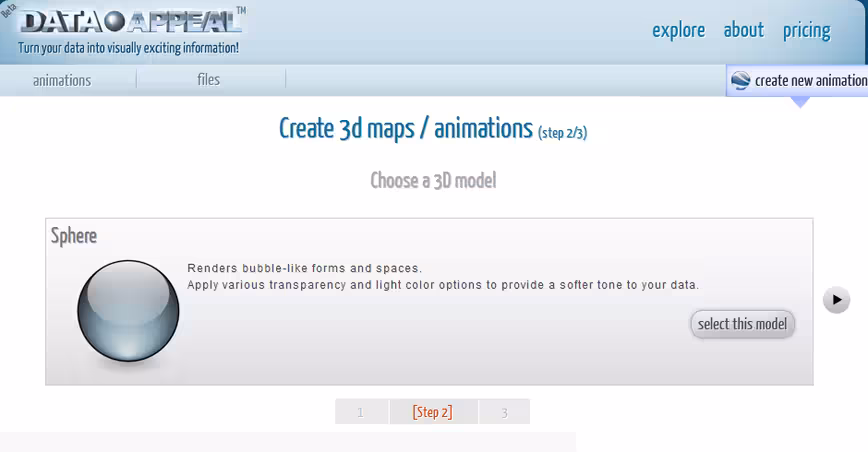868x452 pixels.
Task: Click the tagline under the logo
Action: tap(128, 48)
